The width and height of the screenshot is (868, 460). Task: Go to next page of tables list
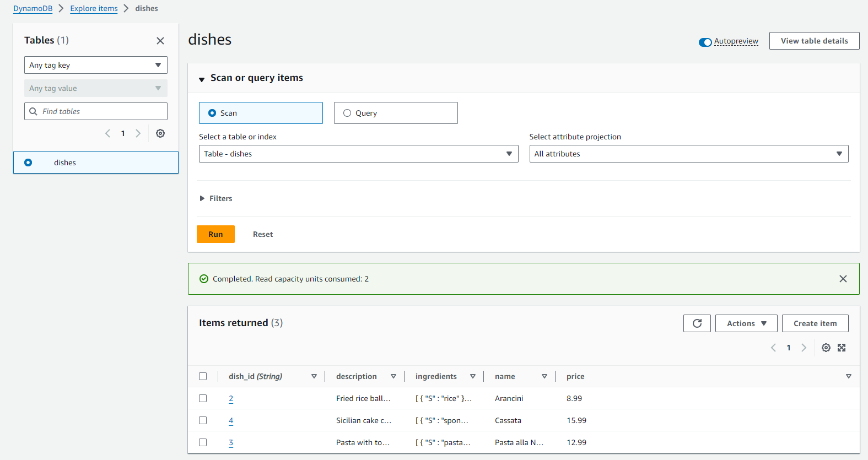pos(138,133)
